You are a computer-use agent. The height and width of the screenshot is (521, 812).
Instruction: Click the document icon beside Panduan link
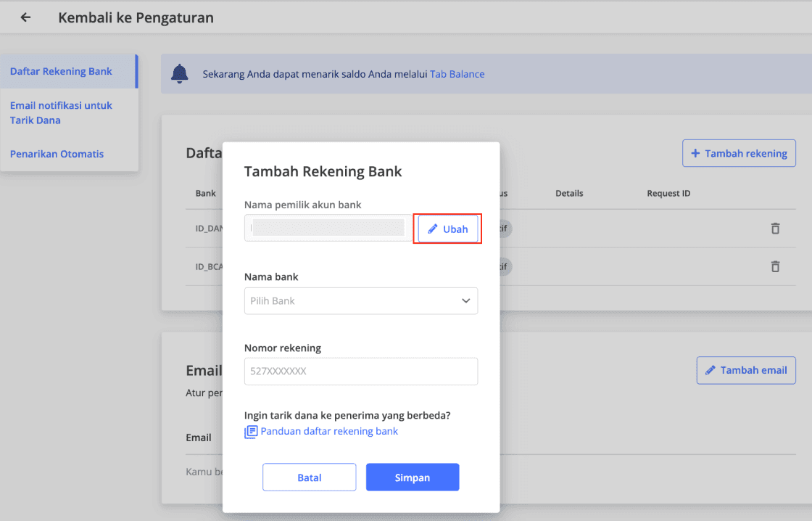251,432
